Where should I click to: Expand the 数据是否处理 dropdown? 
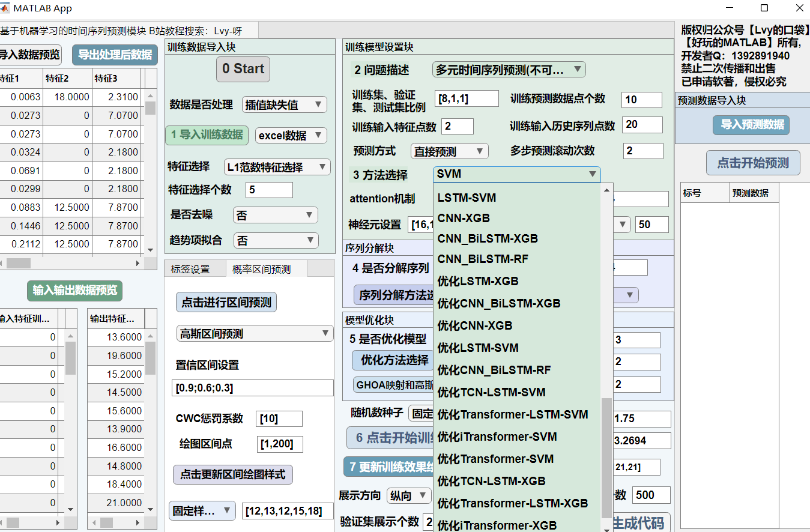(x=284, y=104)
